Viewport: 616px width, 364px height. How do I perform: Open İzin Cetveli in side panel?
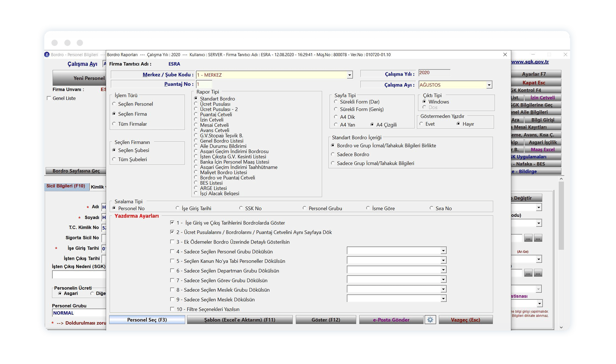[x=542, y=98]
